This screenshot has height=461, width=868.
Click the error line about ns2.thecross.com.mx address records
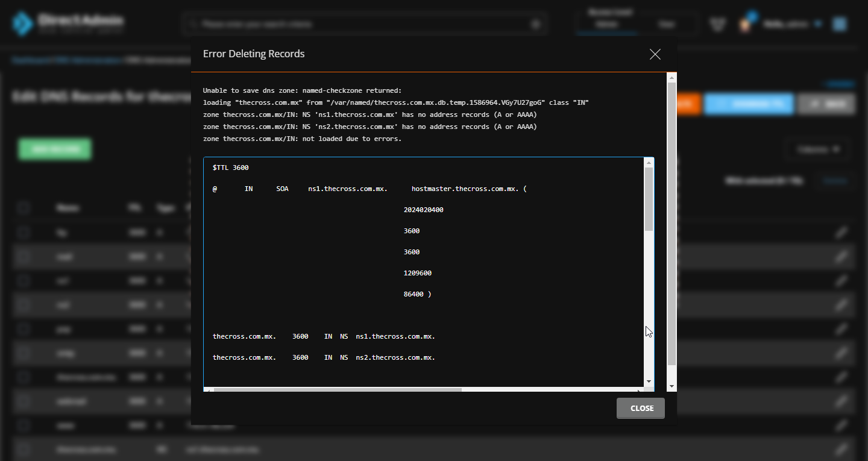[370, 127]
